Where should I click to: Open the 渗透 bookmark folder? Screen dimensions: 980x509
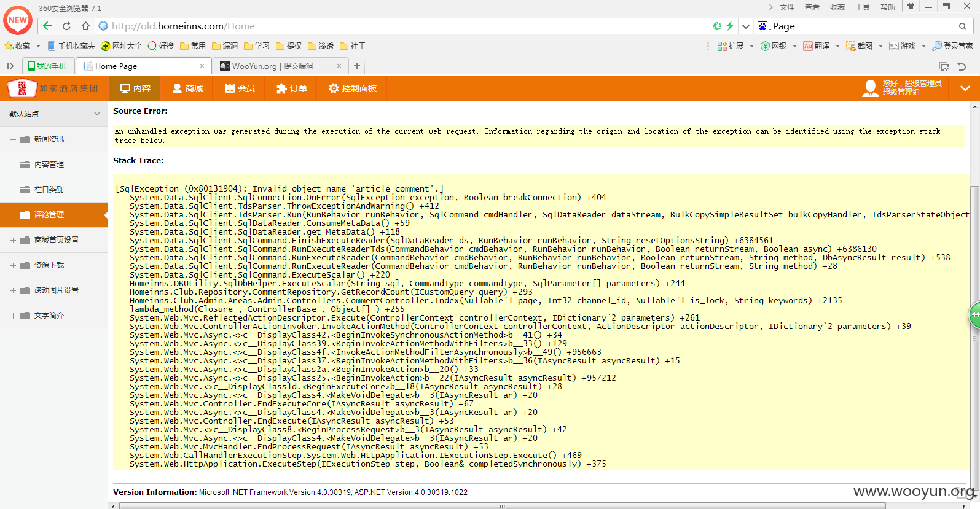321,46
